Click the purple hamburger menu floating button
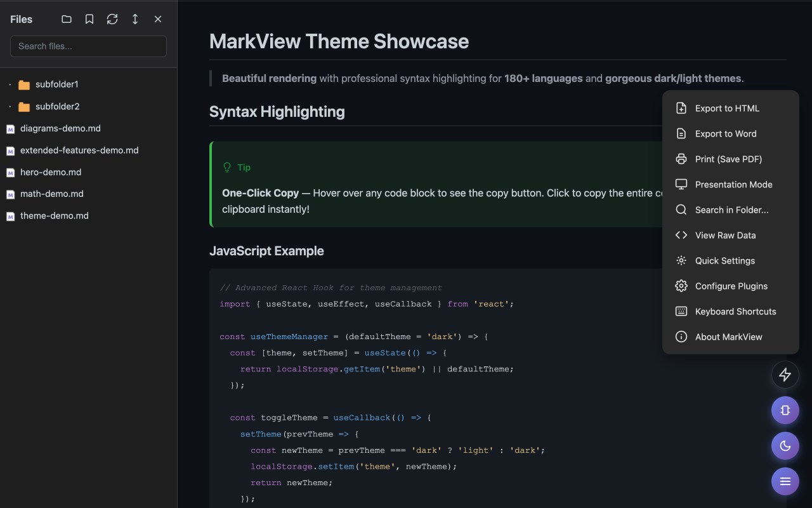The height and width of the screenshot is (508, 812). (x=785, y=481)
